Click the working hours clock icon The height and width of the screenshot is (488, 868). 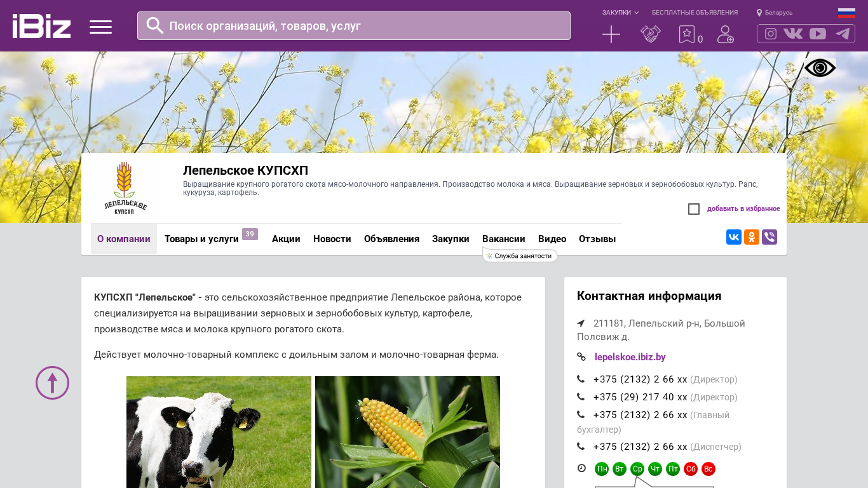[x=581, y=468]
